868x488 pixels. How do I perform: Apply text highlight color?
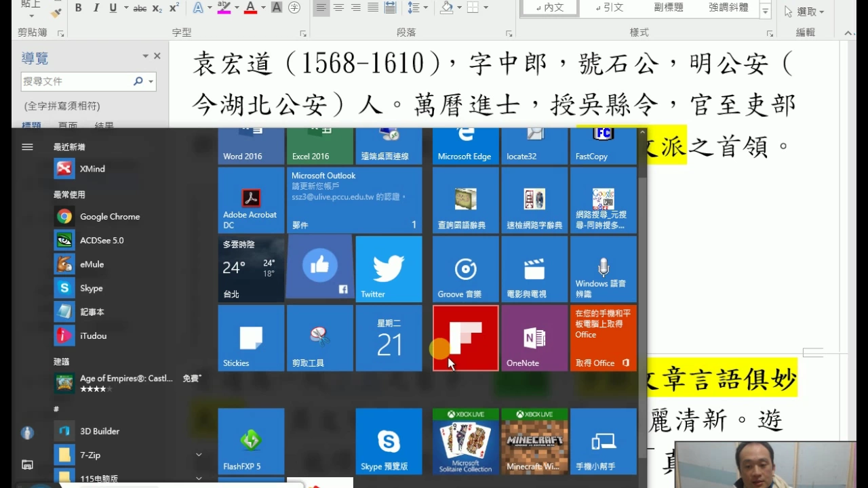pos(223,8)
